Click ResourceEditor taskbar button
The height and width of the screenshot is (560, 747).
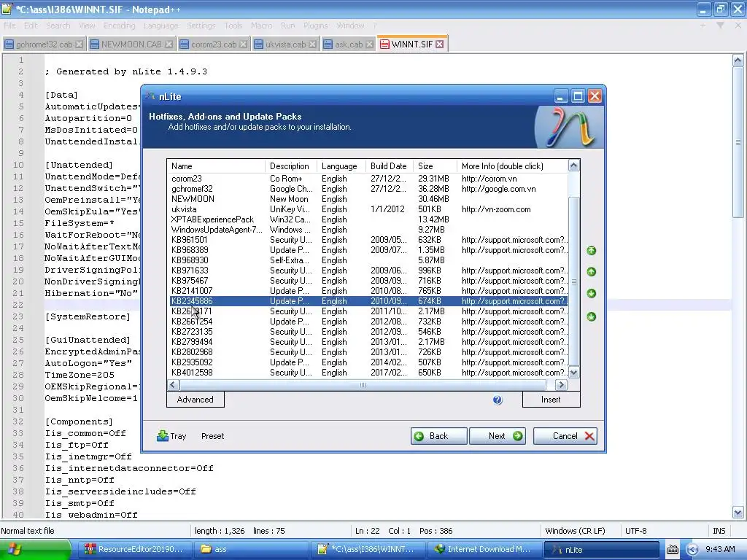(x=134, y=550)
